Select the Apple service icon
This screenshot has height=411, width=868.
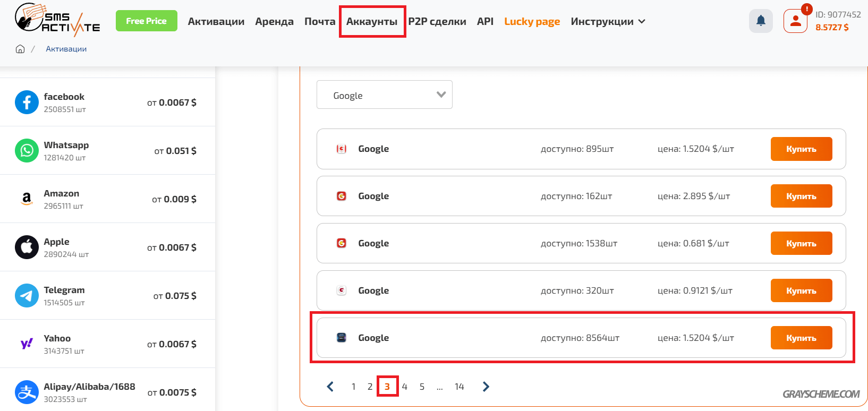(x=27, y=247)
